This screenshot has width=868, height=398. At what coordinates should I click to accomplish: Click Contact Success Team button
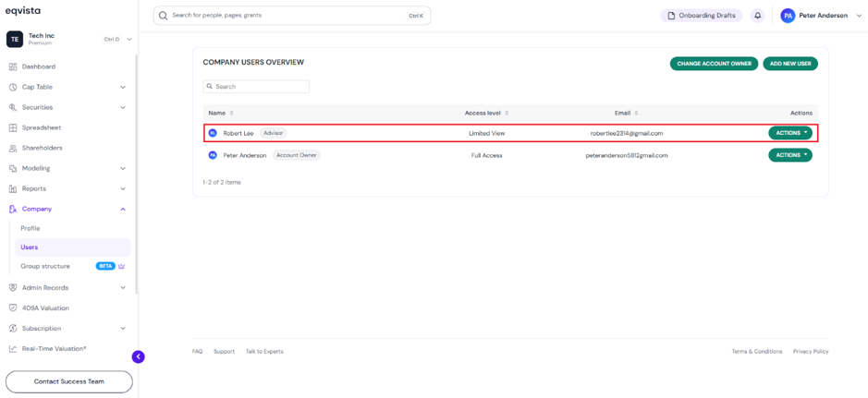click(68, 381)
